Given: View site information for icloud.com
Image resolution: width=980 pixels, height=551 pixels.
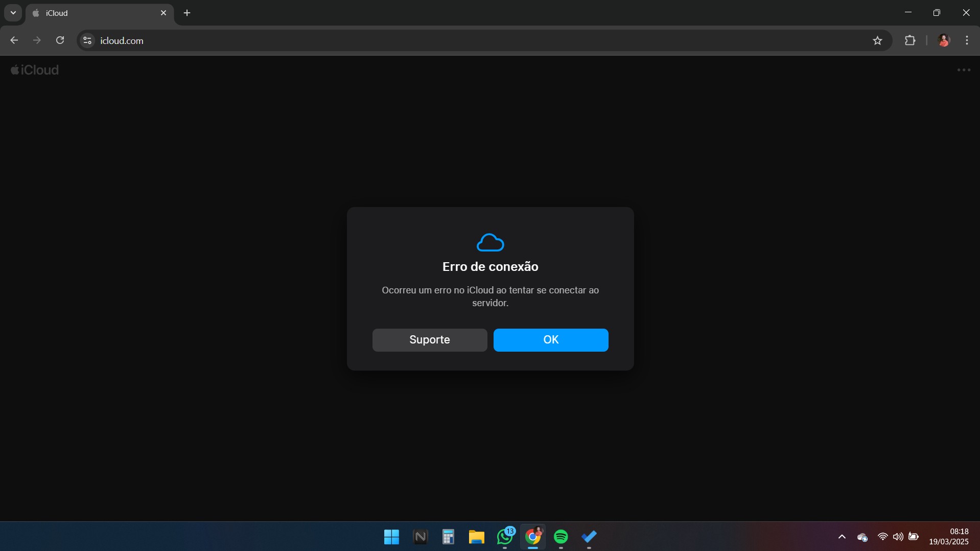Looking at the screenshot, I should (87, 40).
